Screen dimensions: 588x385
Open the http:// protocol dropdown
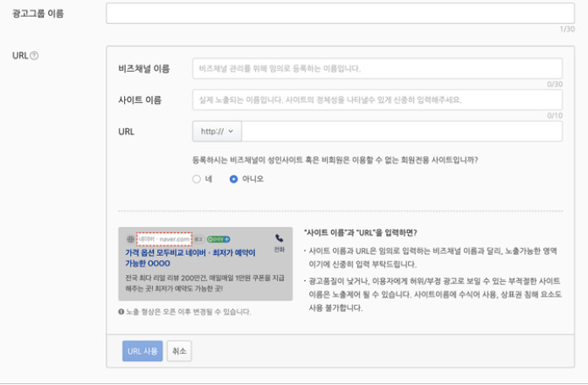click(217, 131)
